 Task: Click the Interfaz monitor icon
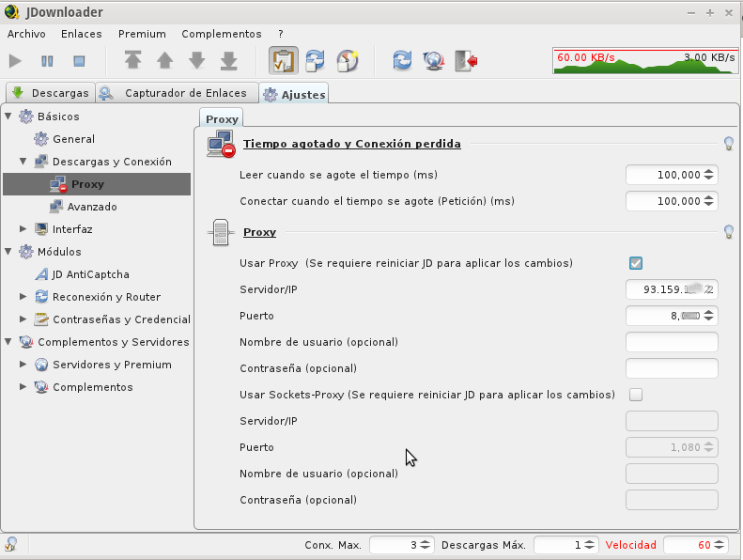tap(41, 229)
